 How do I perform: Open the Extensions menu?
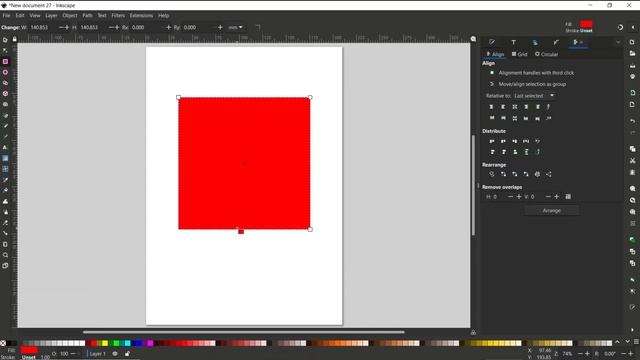coord(141,16)
